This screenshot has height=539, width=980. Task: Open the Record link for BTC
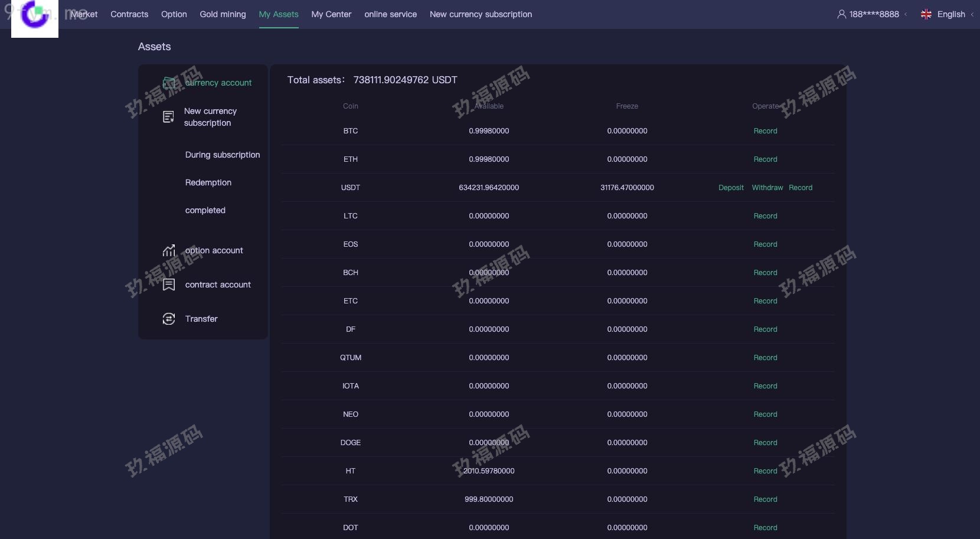pyautogui.click(x=765, y=131)
